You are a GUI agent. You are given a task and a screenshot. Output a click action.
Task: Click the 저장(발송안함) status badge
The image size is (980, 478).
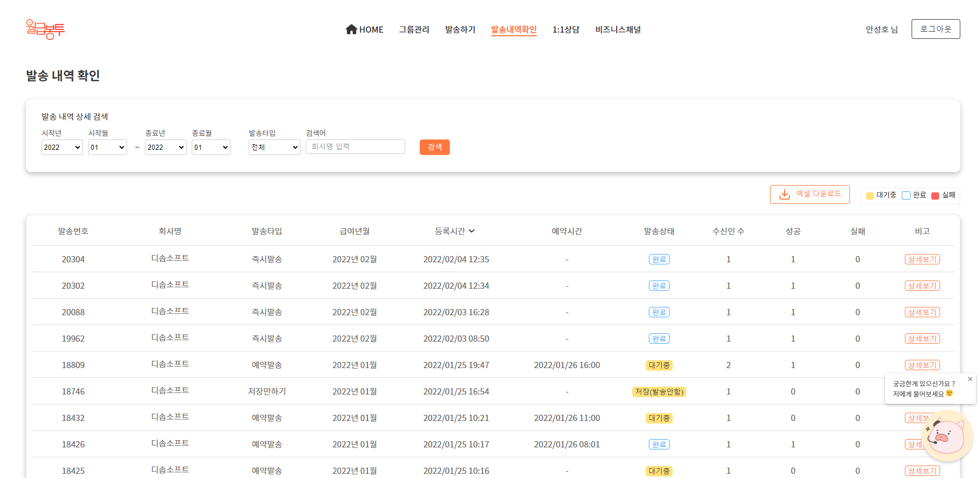[659, 391]
